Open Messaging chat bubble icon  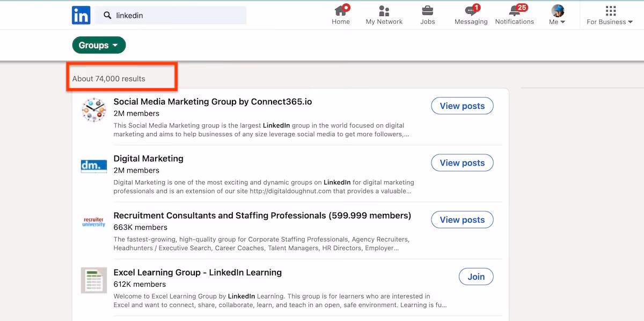[x=471, y=11]
